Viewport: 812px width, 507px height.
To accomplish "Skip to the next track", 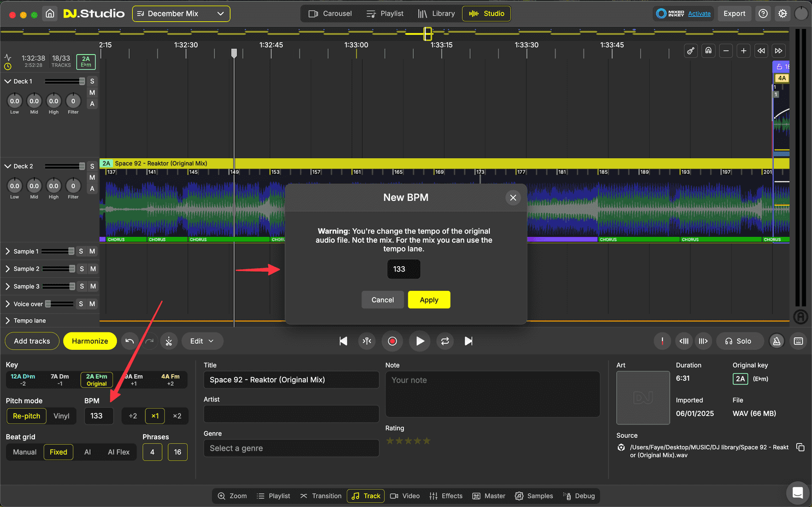I will point(469,341).
